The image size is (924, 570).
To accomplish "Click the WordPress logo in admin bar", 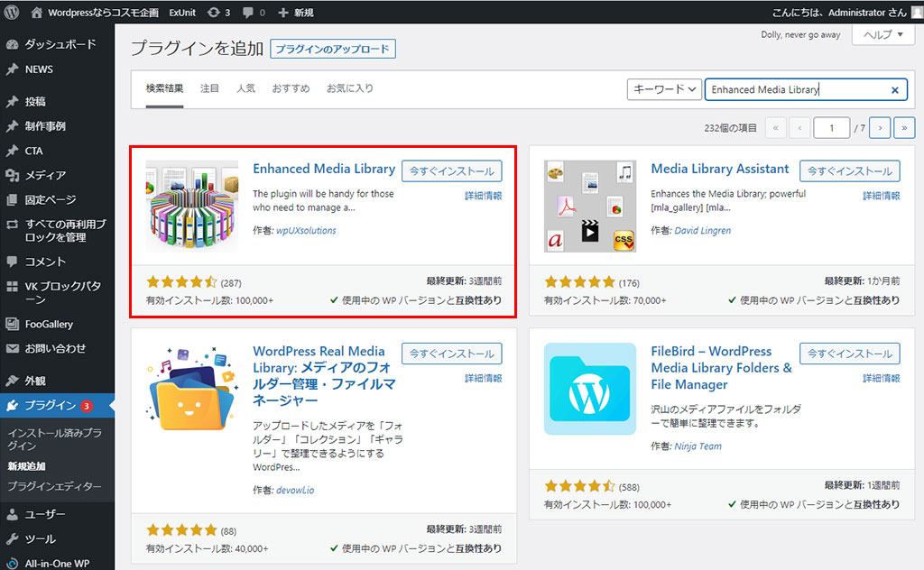I will click(12, 13).
